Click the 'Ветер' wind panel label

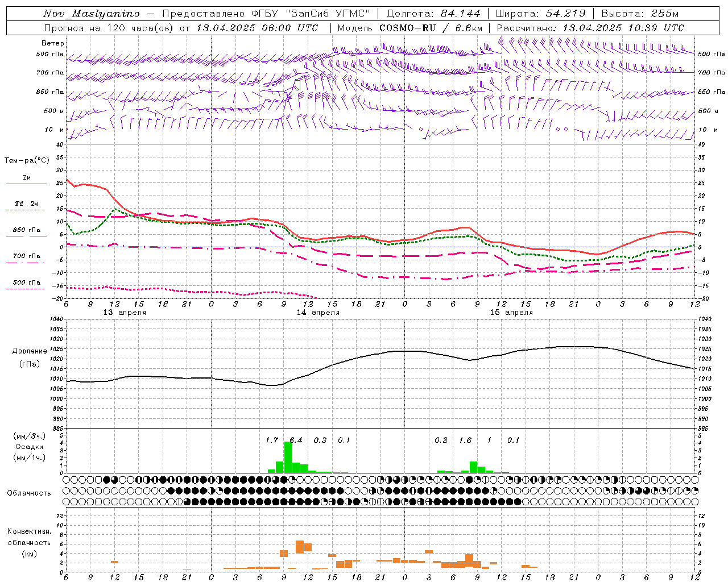tap(53, 43)
